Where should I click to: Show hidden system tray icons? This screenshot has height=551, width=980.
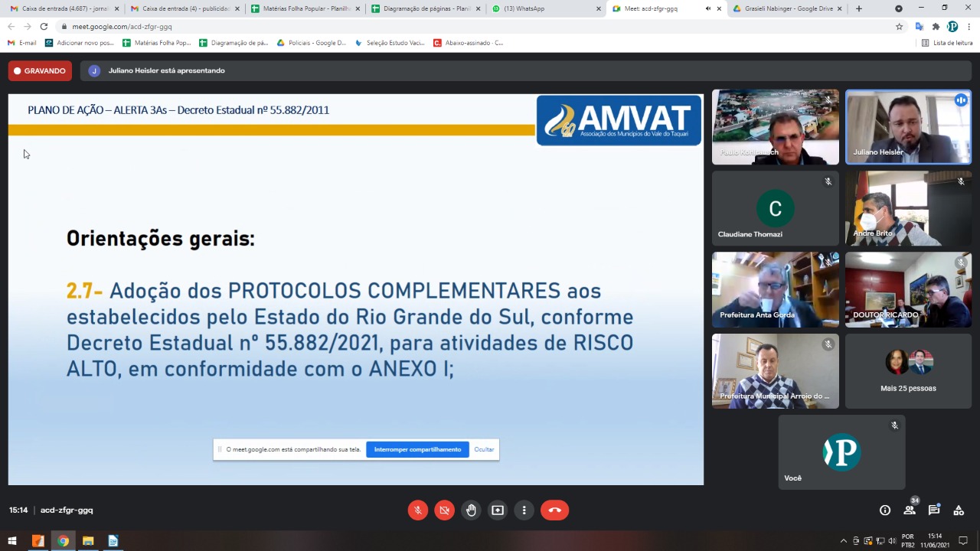844,541
